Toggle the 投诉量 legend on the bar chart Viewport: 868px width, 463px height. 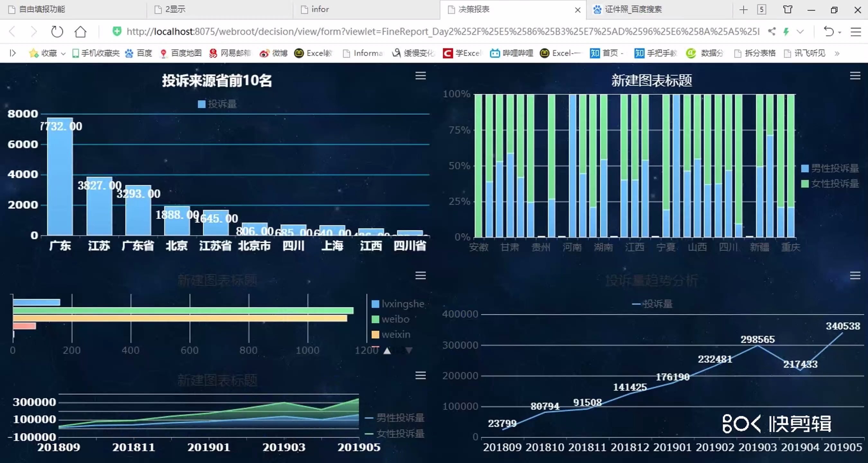[217, 104]
